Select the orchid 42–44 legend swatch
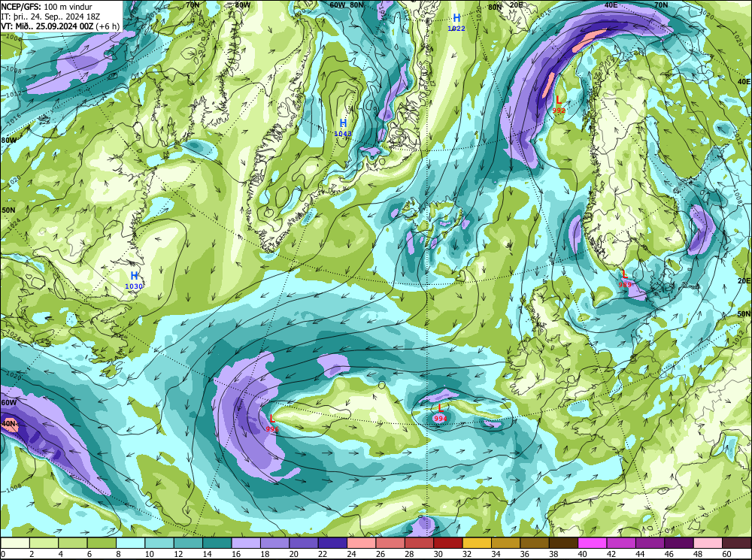The height and width of the screenshot is (560, 752). [621, 543]
